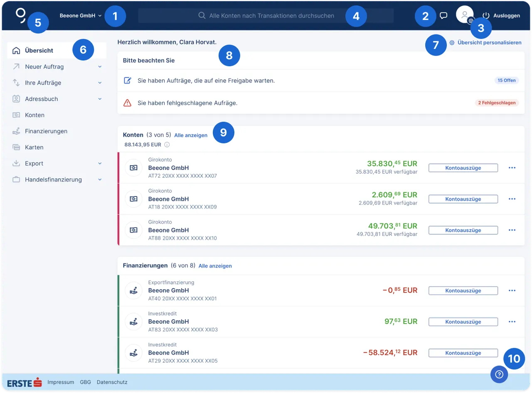Click the Handelsfinanzierung briefcase icon

point(16,179)
